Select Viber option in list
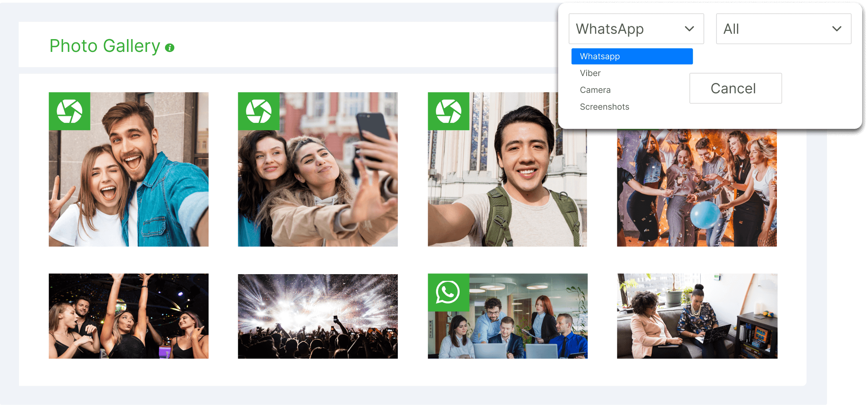This screenshot has height=405, width=868. [x=590, y=73]
